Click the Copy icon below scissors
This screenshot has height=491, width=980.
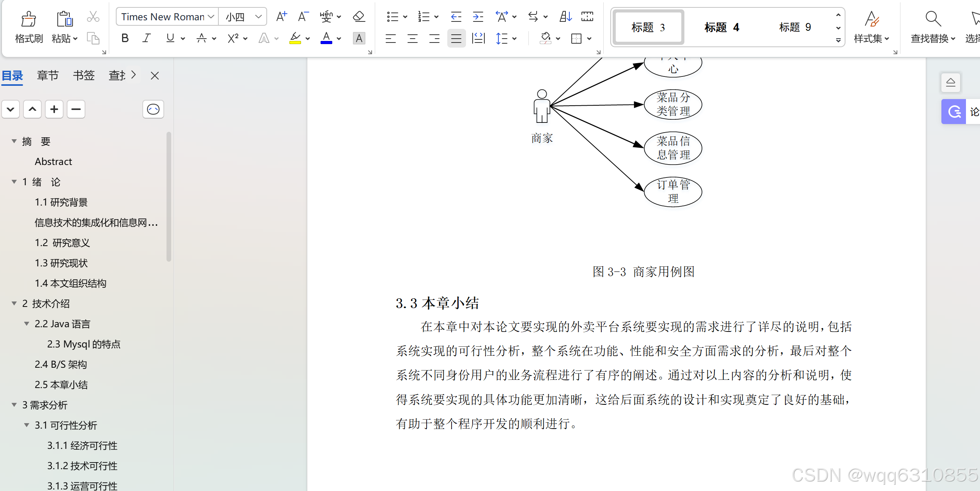click(93, 38)
